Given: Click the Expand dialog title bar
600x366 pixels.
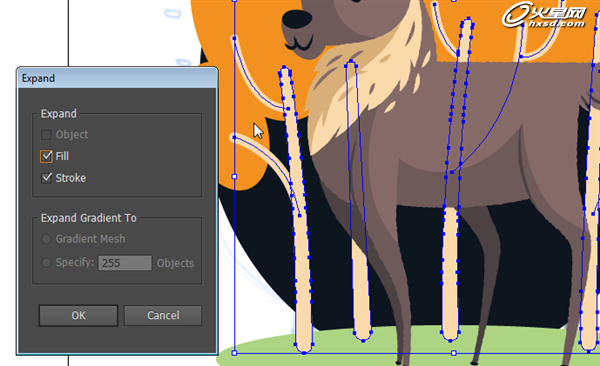Looking at the screenshot, I should [117, 78].
